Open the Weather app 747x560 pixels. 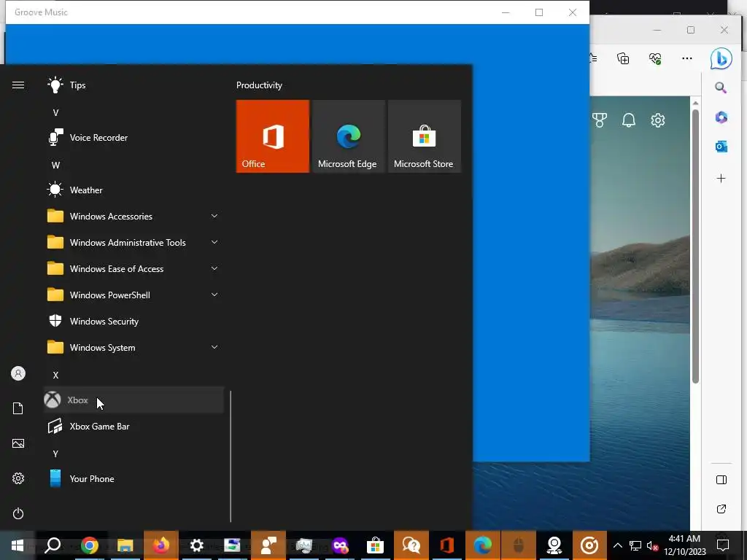click(134, 190)
